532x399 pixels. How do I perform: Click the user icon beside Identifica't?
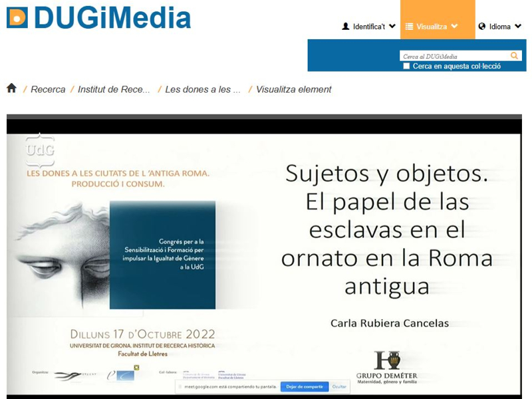pos(345,27)
